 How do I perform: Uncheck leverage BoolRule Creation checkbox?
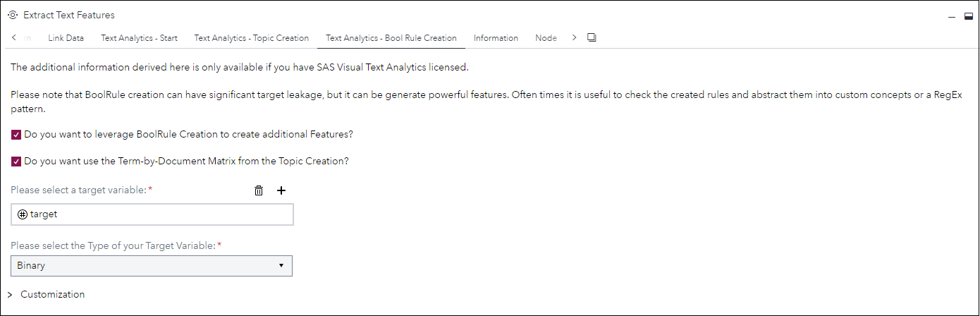click(x=16, y=134)
